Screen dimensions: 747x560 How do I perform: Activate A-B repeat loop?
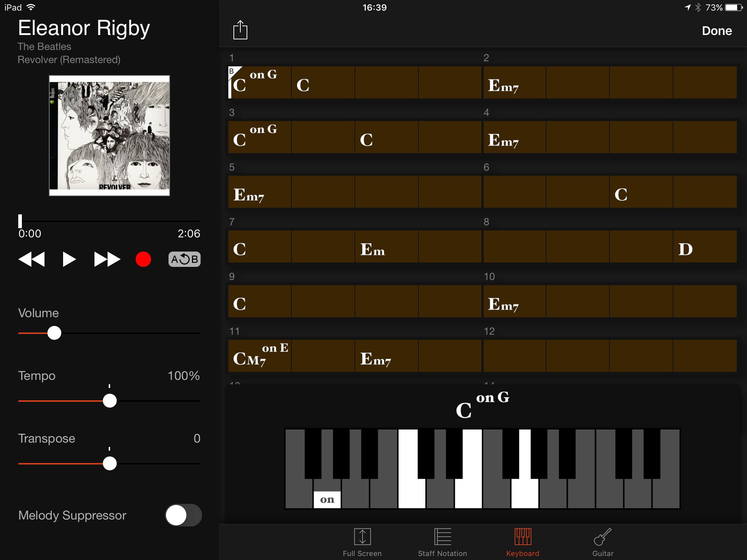[185, 259]
